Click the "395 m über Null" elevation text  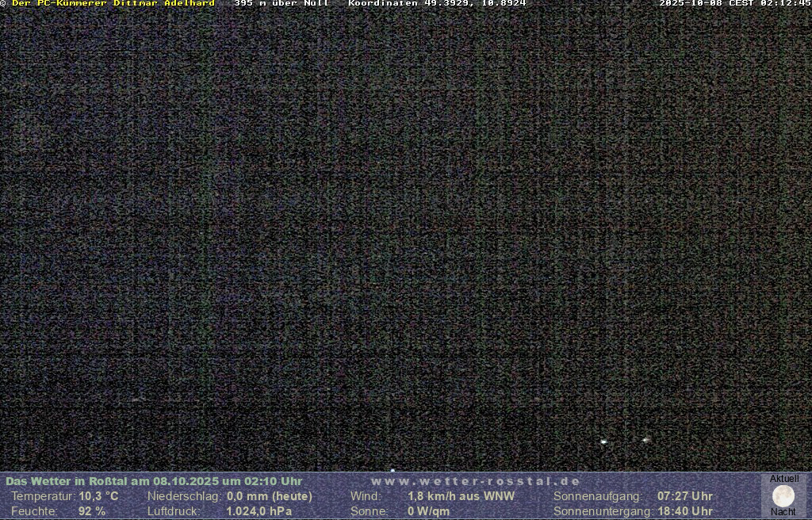(x=281, y=3)
